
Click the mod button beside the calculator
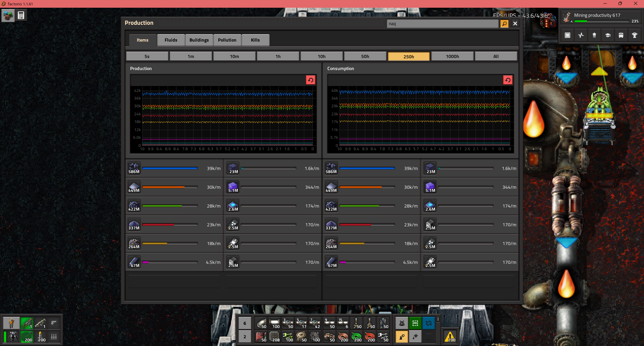tap(8, 15)
